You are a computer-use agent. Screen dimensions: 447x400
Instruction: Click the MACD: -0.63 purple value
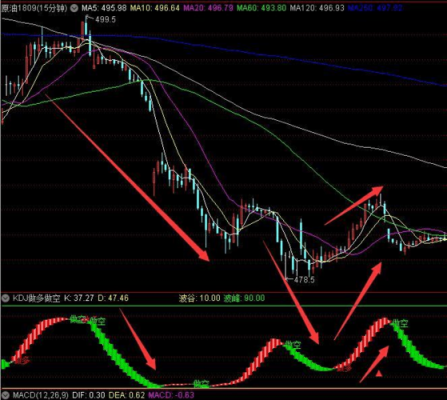point(171,395)
